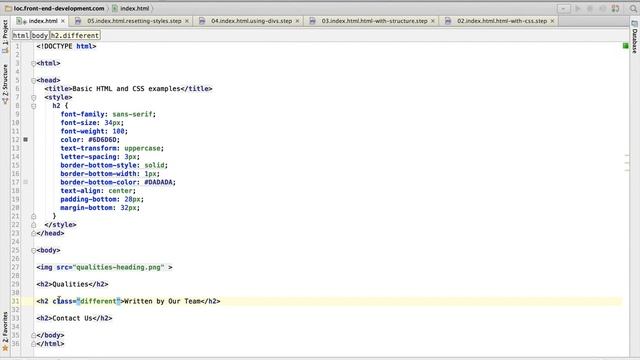Click text-align: center property
640x360 pixels.
pyautogui.click(x=98, y=191)
